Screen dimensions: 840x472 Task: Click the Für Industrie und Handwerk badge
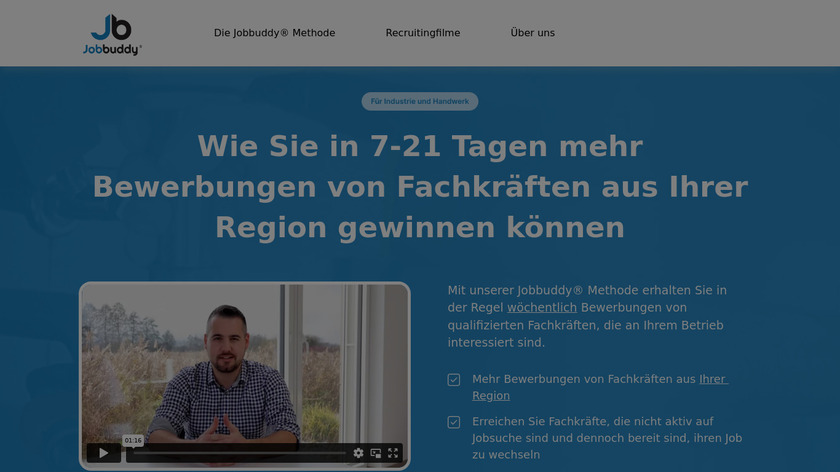pyautogui.click(x=419, y=101)
